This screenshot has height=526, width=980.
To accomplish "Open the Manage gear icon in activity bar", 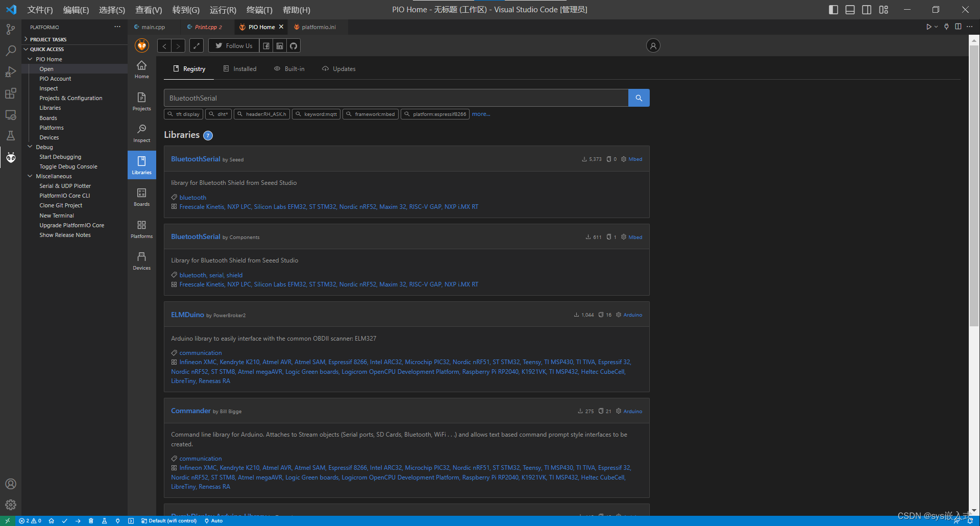I will click(x=10, y=505).
